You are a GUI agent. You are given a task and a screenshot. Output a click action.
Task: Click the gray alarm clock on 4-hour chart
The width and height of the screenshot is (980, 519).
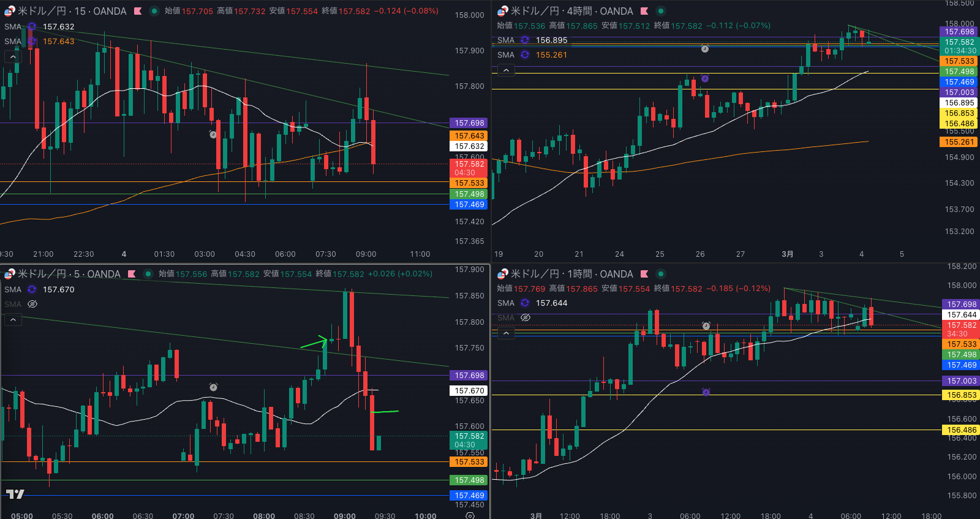pyautogui.click(x=705, y=48)
